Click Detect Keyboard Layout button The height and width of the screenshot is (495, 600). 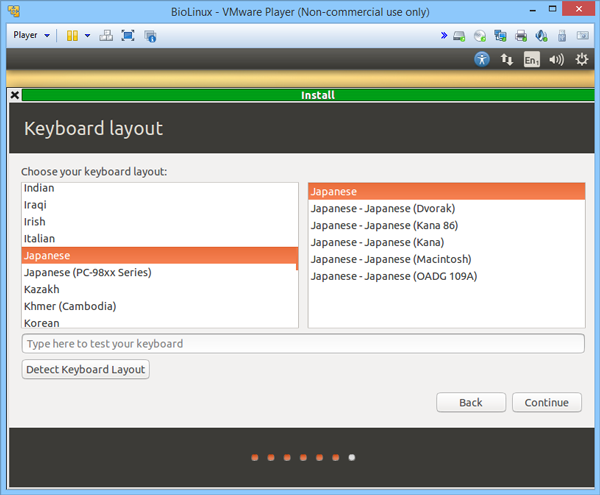coord(86,370)
